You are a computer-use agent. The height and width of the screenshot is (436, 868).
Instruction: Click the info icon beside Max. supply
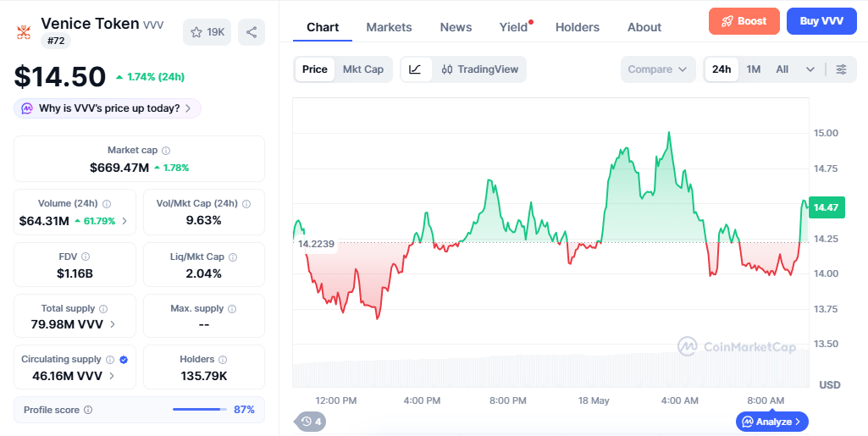point(233,309)
